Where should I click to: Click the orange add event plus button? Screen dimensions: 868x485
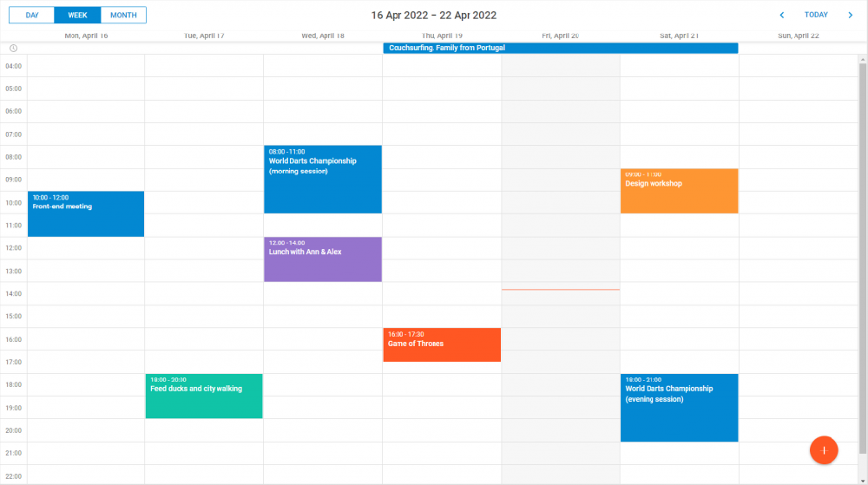coord(824,450)
